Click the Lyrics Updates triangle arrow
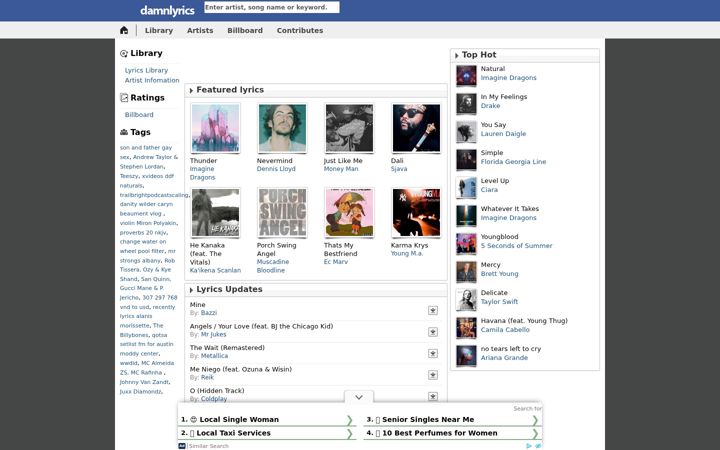 tap(191, 290)
